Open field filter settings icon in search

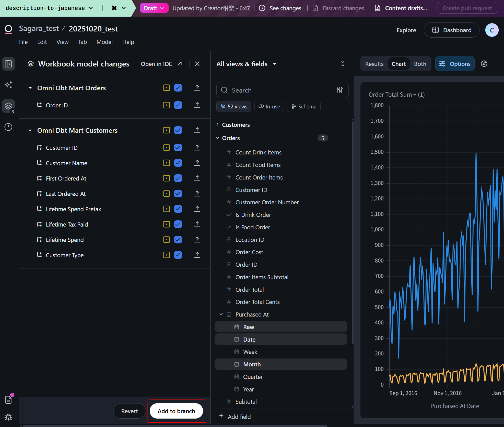tap(339, 90)
